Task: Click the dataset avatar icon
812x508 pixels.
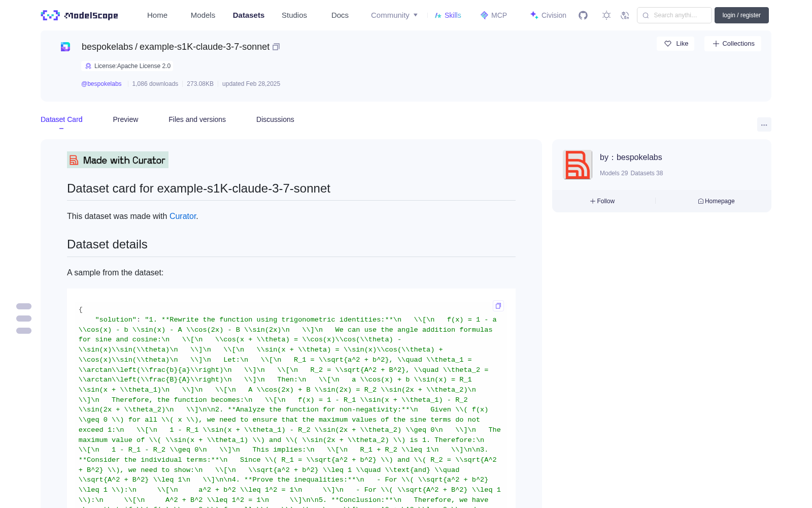Action: point(65,47)
